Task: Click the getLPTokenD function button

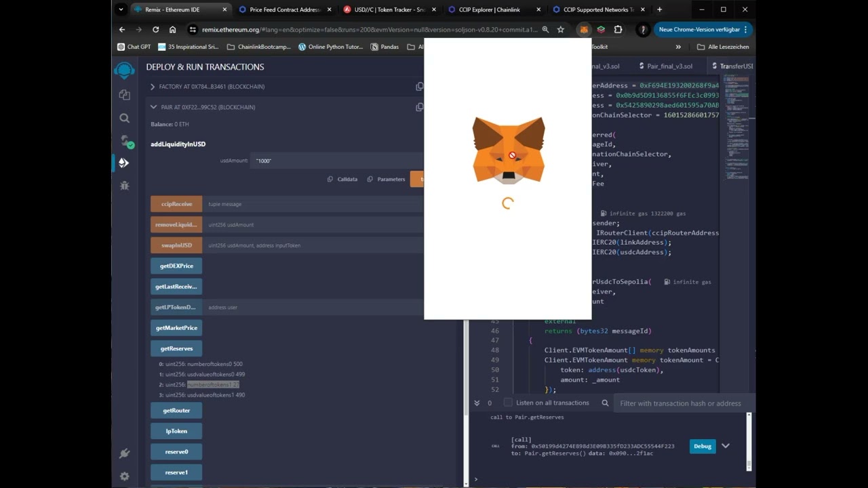Action: point(176,307)
